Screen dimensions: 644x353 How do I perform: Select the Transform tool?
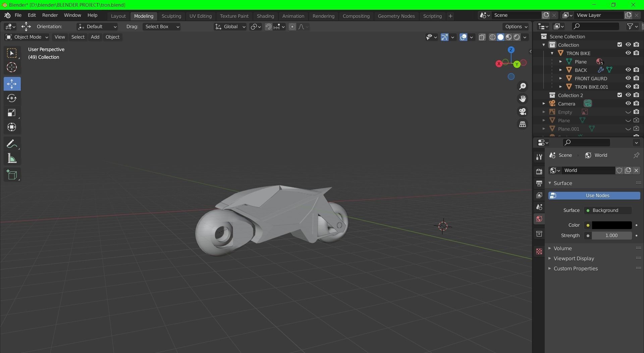[12, 127]
